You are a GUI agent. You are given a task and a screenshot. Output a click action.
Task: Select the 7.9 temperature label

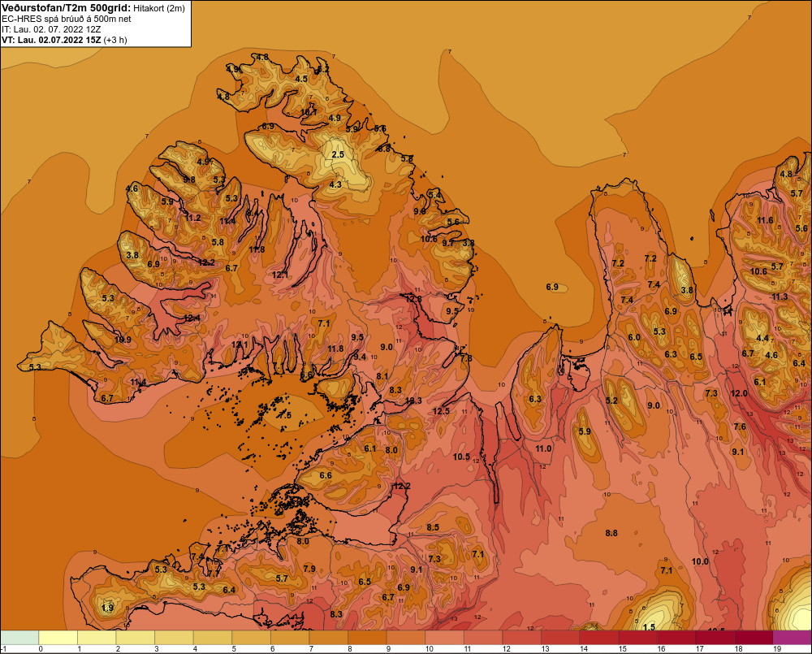coord(309,569)
